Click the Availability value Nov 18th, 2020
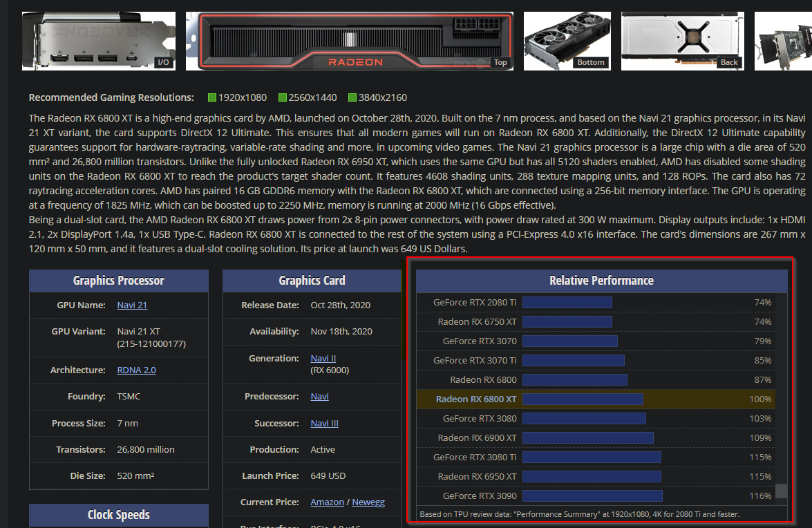The image size is (812, 528). 341,331
